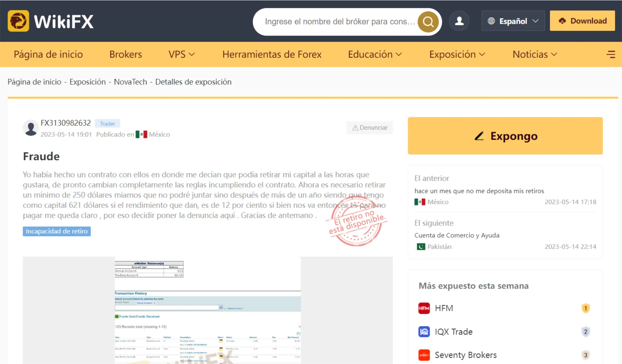
Task: Click breadcrumb link Página de inicio
Action: 34,82
